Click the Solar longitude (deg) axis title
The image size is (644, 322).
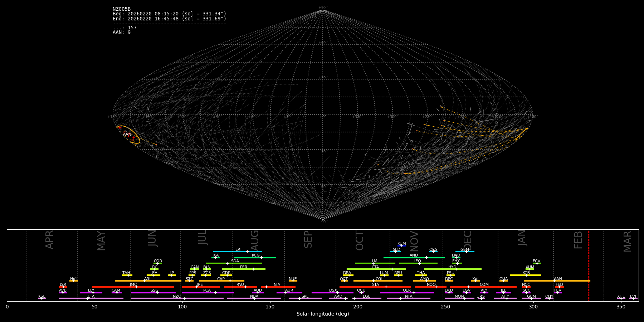click(x=323, y=314)
